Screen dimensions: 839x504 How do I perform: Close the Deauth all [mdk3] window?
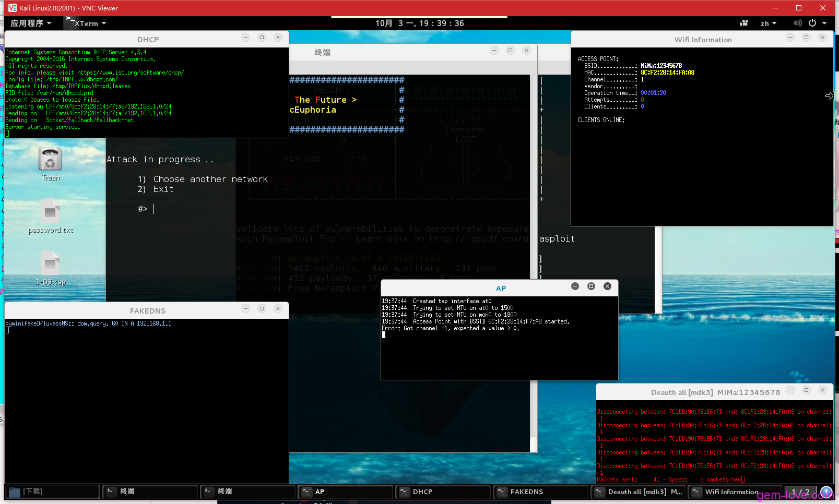click(x=822, y=390)
